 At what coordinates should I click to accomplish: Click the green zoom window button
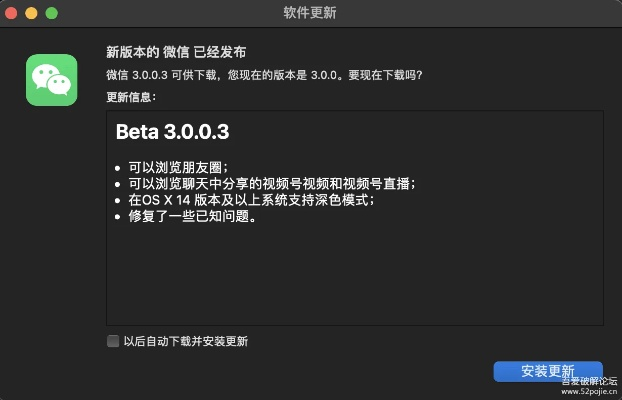click(x=51, y=13)
